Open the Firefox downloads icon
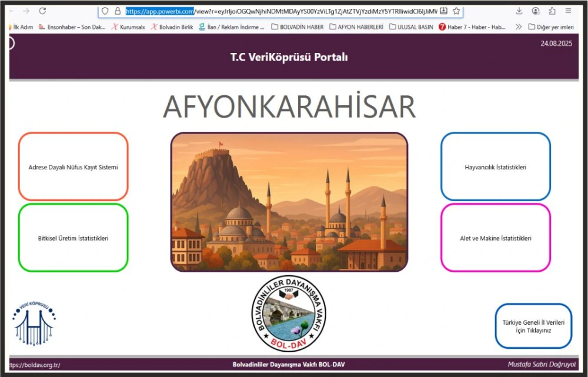 (519, 11)
